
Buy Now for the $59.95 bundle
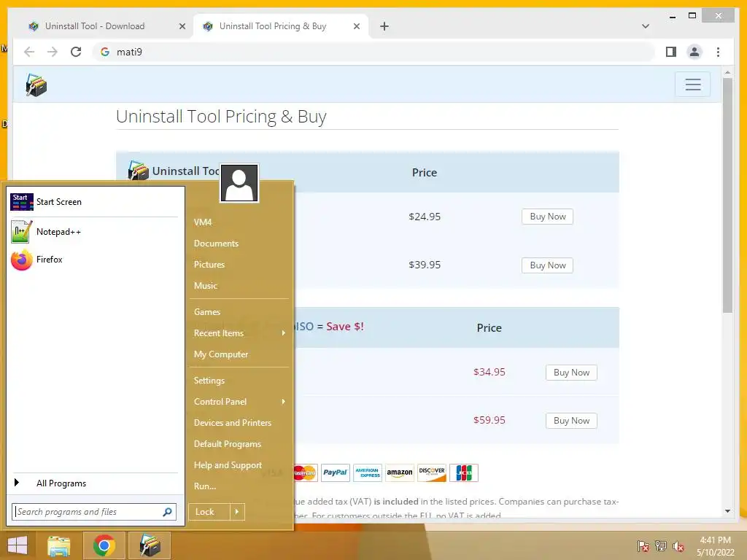(x=571, y=421)
